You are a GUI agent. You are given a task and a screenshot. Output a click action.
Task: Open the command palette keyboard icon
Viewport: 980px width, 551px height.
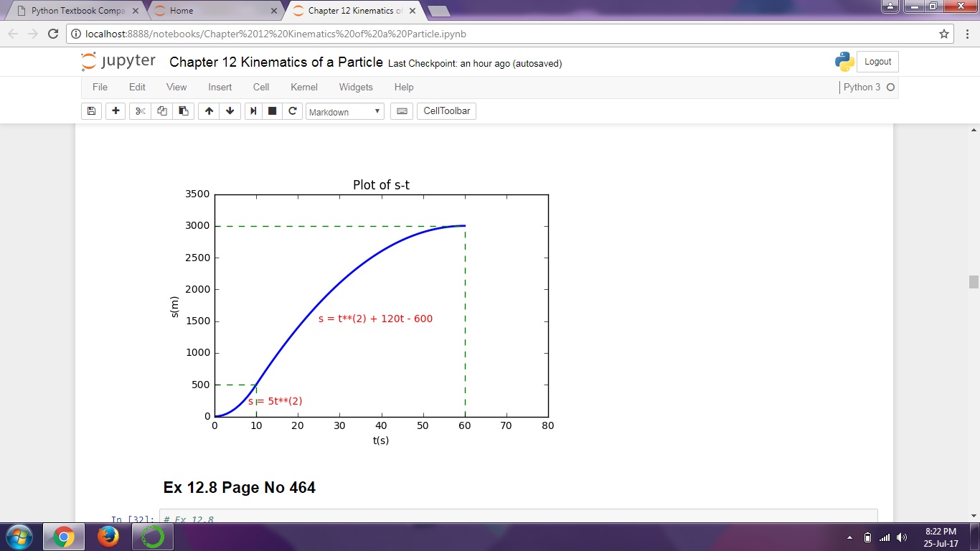402,111
